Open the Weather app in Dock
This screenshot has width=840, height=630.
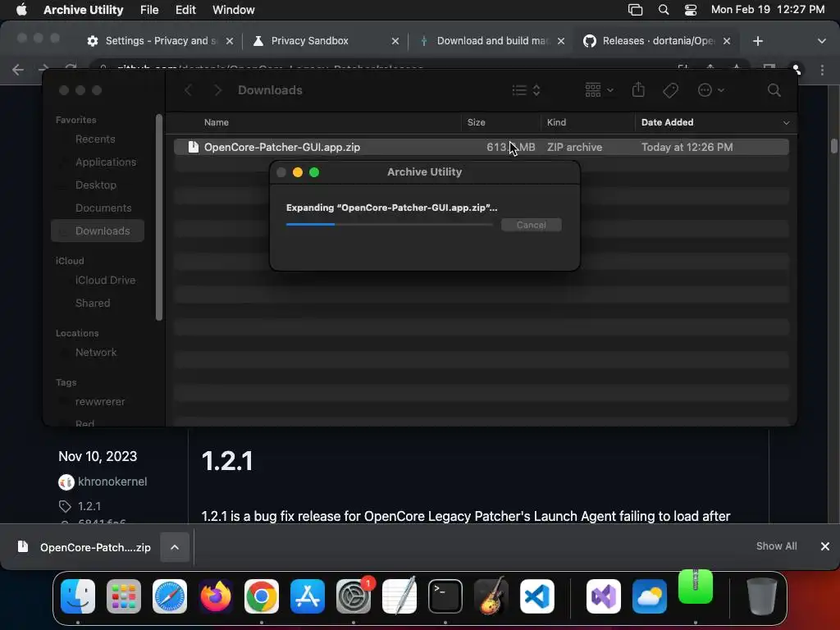click(650, 596)
